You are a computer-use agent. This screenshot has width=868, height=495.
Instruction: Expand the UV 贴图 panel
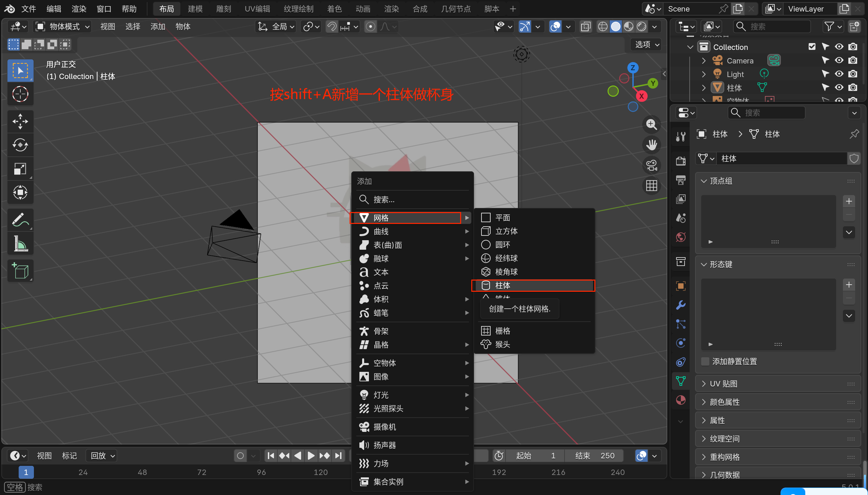coord(724,384)
